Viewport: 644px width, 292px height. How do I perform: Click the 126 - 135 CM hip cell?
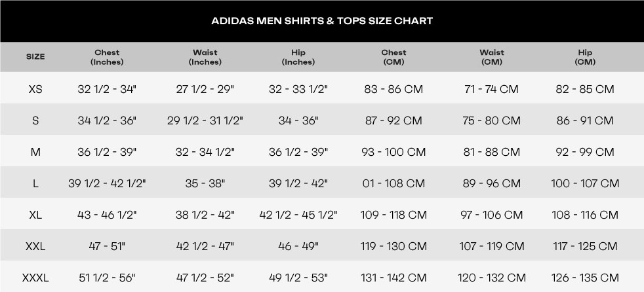click(x=585, y=278)
